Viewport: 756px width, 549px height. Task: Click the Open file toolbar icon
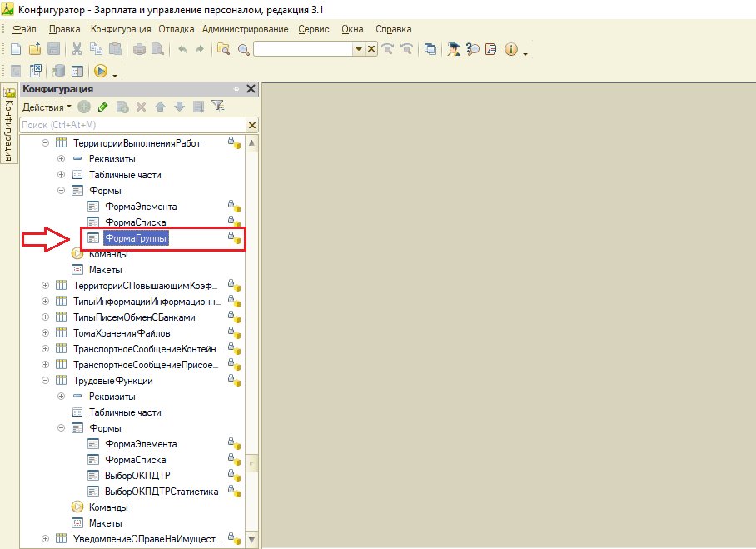tap(35, 49)
